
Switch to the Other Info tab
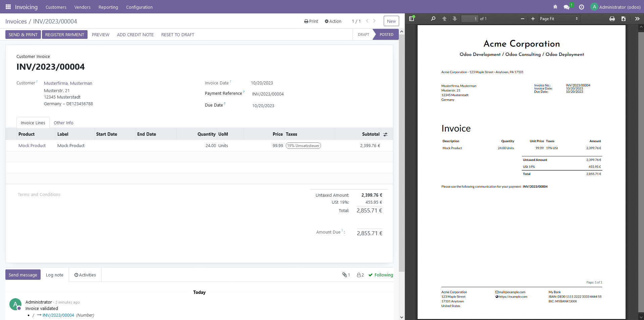(63, 123)
